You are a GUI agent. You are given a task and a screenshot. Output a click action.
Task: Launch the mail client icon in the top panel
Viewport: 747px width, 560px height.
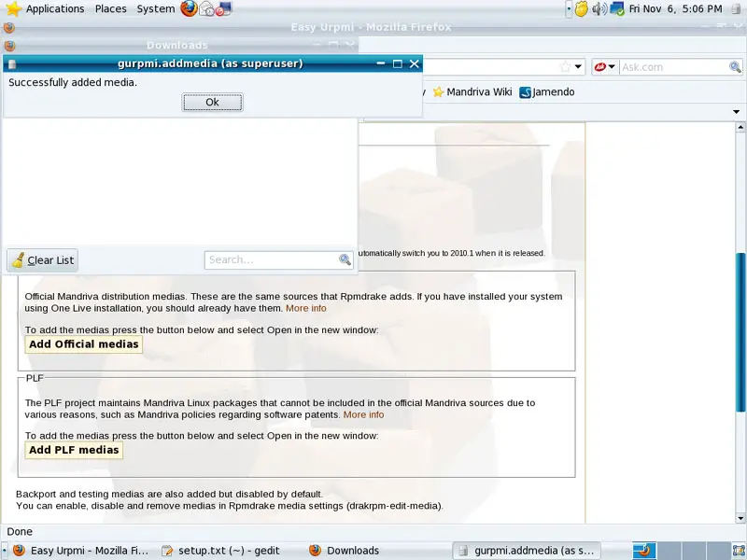pyautogui.click(x=206, y=9)
